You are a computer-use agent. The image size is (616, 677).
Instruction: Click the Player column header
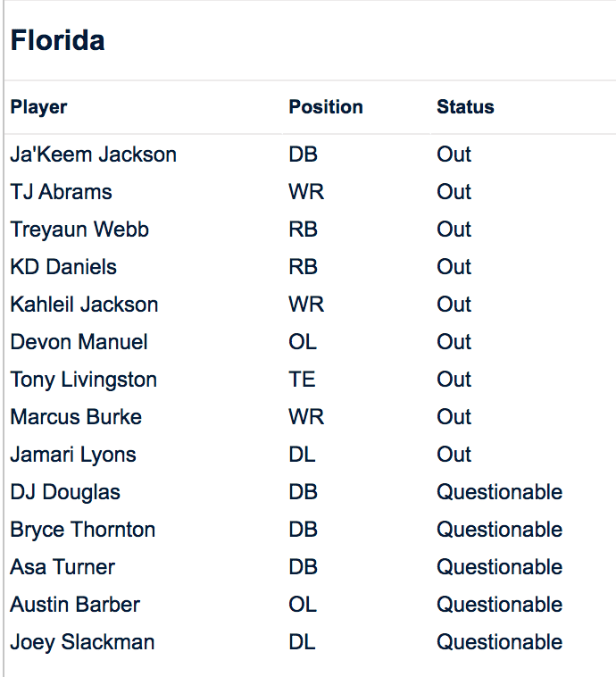(39, 107)
